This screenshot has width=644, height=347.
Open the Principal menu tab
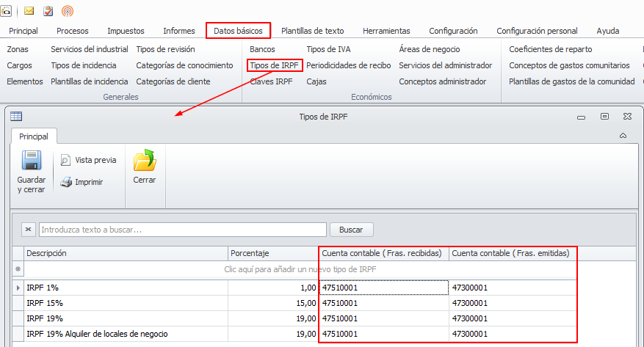[23, 31]
